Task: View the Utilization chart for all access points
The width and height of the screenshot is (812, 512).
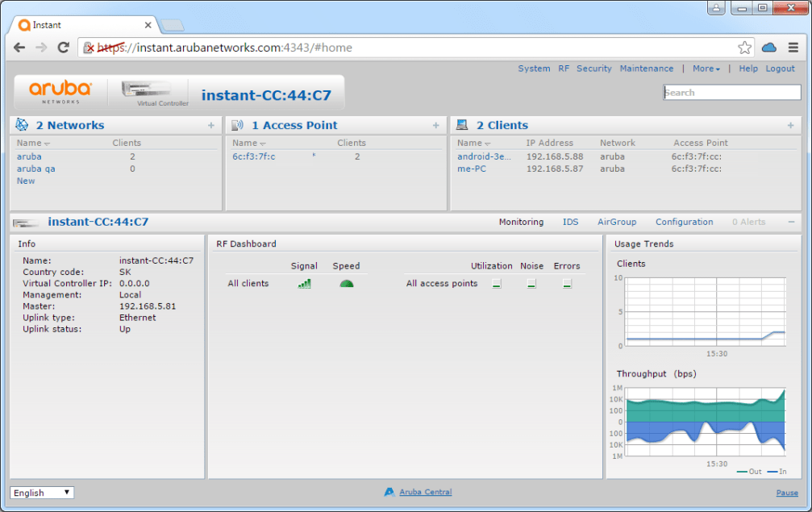Action: 497,283
